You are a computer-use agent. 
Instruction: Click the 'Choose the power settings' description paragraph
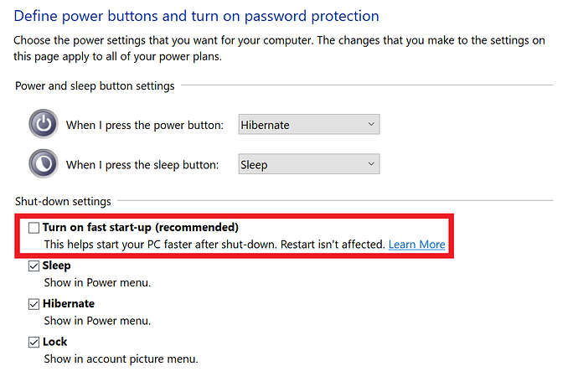coord(279,49)
